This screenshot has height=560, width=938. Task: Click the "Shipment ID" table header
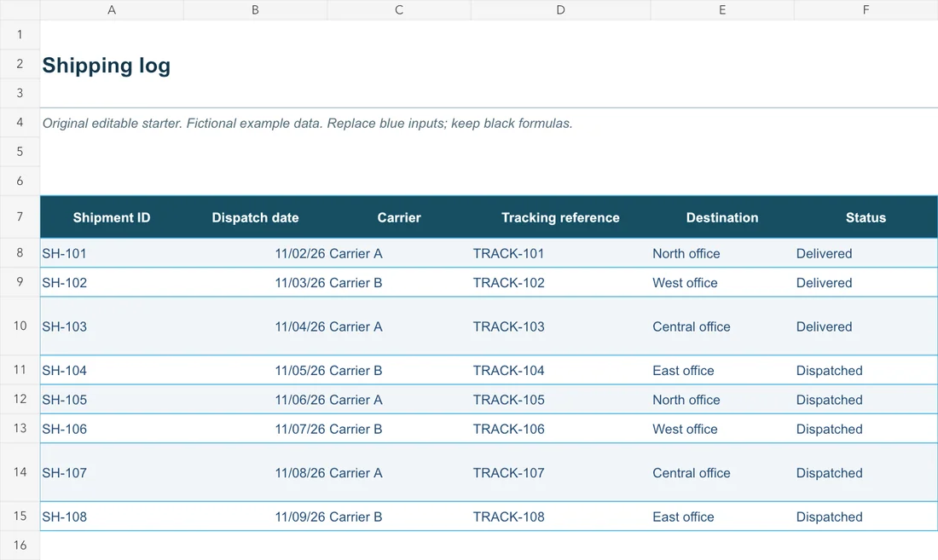(112, 217)
